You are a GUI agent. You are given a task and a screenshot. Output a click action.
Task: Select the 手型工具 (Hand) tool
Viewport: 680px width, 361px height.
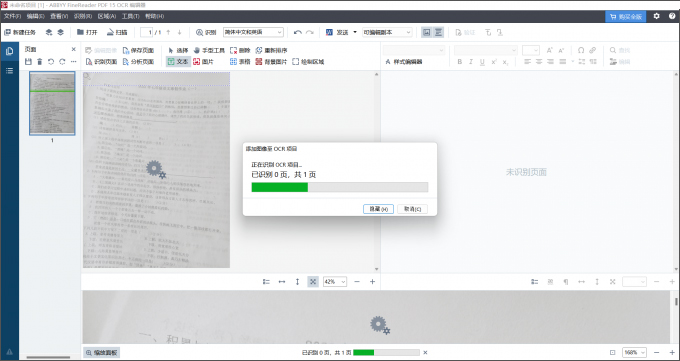(209, 50)
